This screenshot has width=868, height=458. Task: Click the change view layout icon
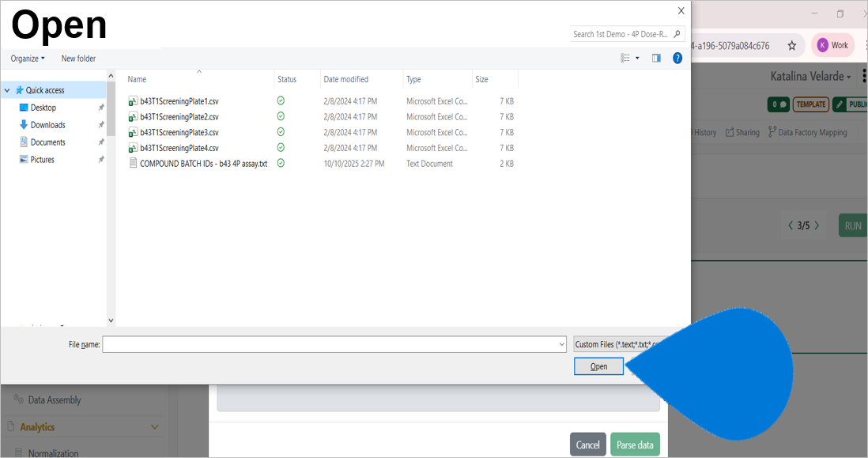coord(625,58)
